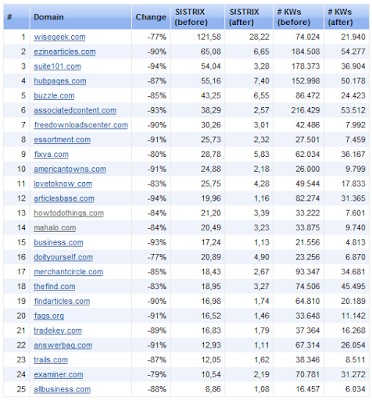Select the 28,22 SISTRIX after value
372x400 pixels.
[259, 37]
